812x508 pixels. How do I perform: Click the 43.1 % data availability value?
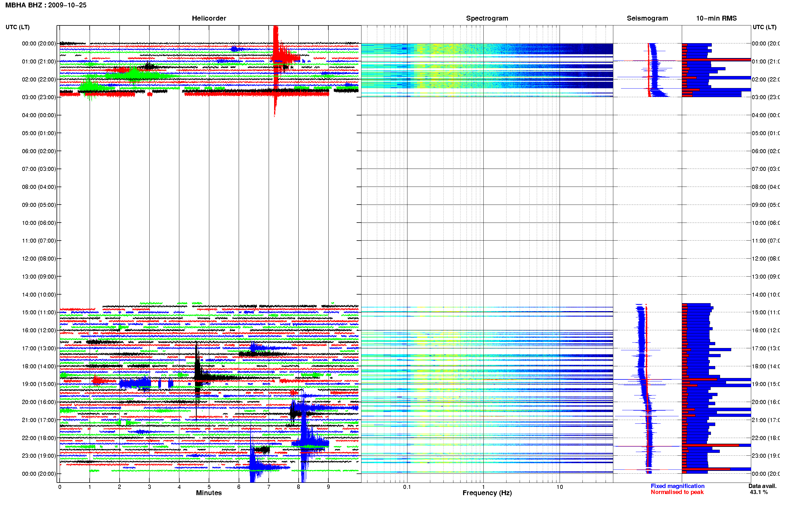click(759, 492)
